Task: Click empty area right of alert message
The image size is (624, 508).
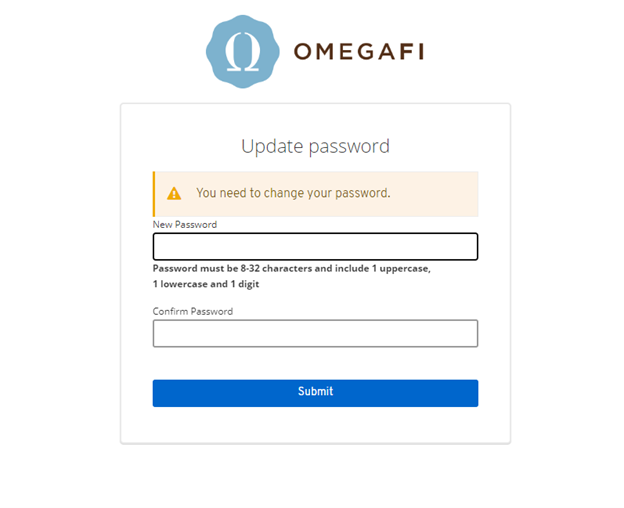Action: (x=435, y=194)
